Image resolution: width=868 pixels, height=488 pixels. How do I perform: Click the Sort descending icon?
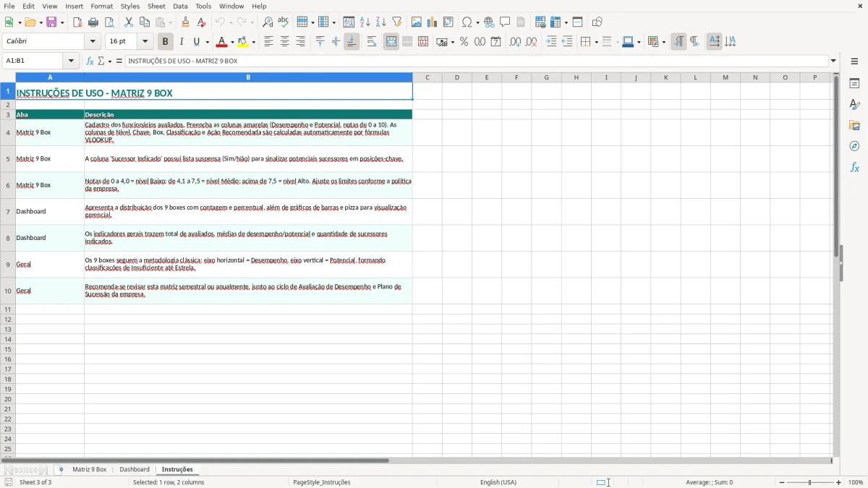[x=381, y=22]
